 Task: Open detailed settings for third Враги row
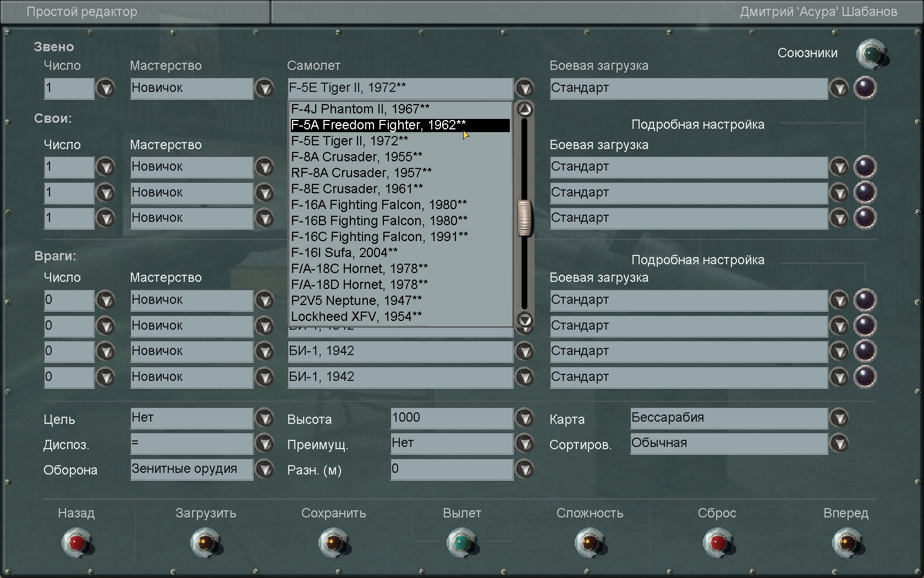click(865, 351)
